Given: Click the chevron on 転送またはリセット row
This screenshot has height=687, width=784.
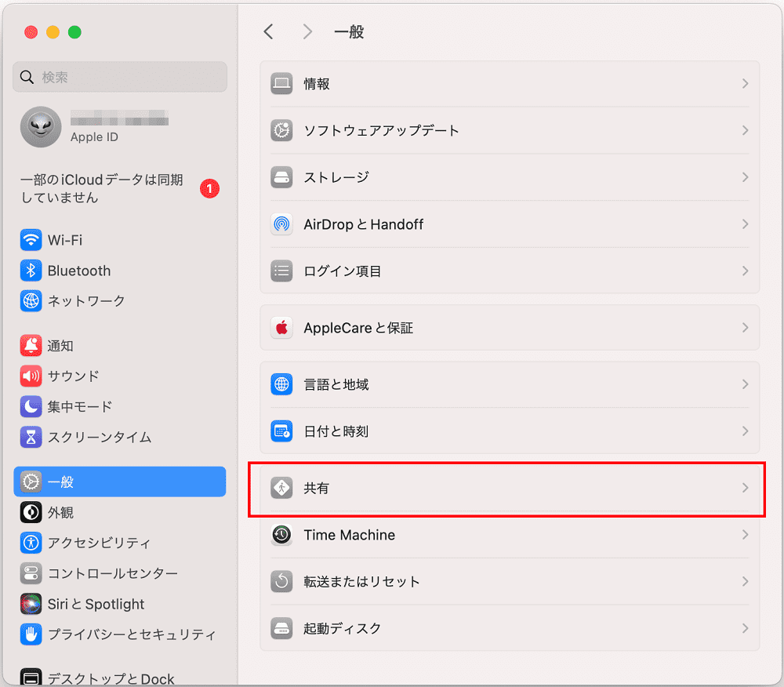Looking at the screenshot, I should [745, 581].
